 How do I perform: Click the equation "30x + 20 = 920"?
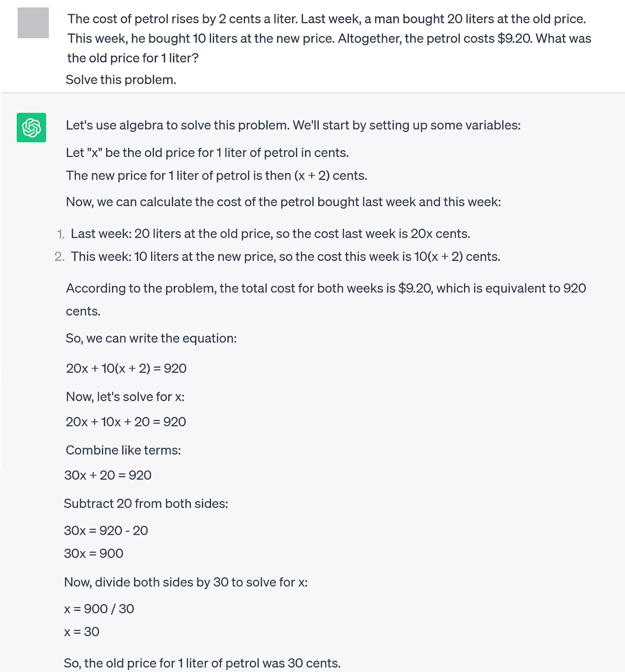[108, 475]
